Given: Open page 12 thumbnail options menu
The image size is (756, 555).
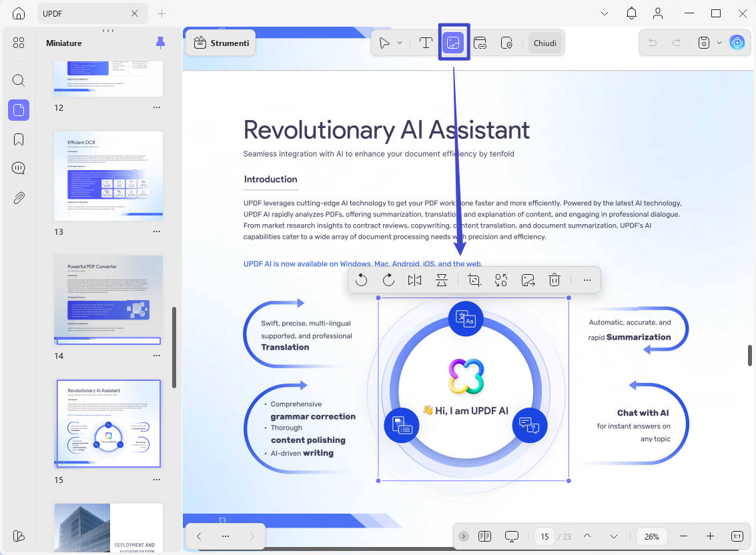Looking at the screenshot, I should [157, 107].
